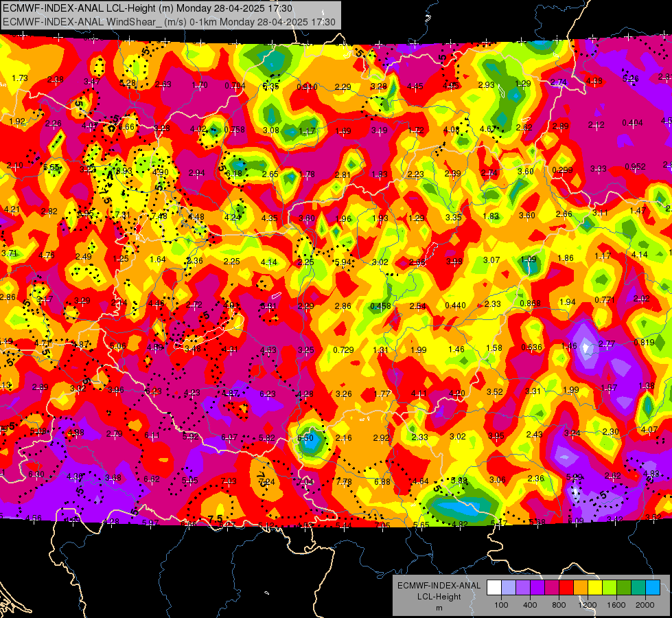Click the legend tick label 400
This screenshot has height=618, width=672.
tap(530, 605)
